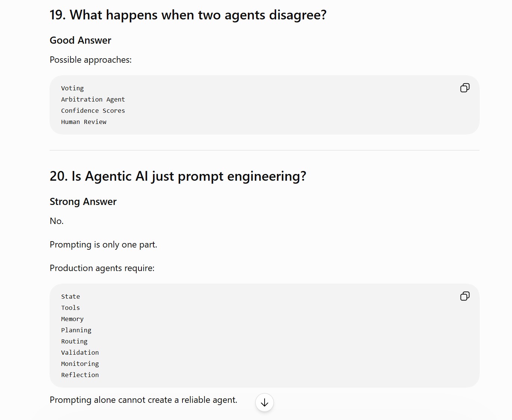The height and width of the screenshot is (420, 512).
Task: Click the 'Reflection' line in code block
Action: tap(80, 375)
